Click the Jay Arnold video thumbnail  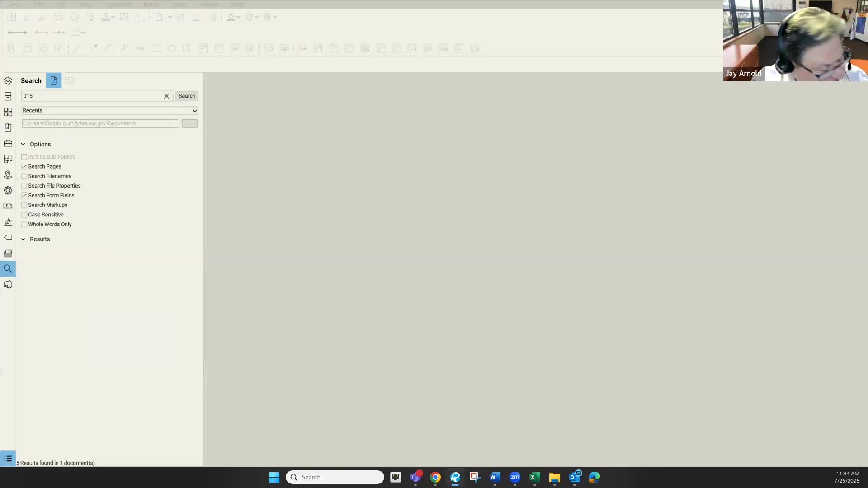click(796, 41)
